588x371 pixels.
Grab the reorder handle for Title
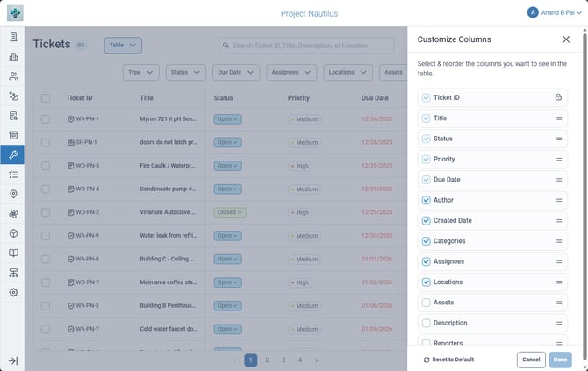pos(559,118)
